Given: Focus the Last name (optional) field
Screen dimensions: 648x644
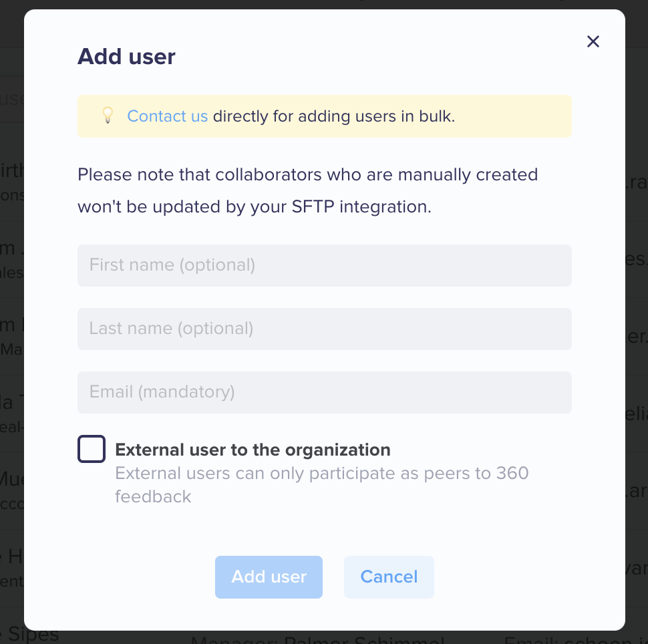Looking at the screenshot, I should click(325, 329).
